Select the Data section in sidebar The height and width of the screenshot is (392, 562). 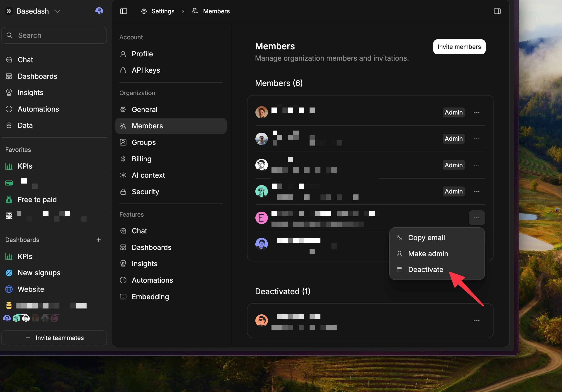(x=25, y=125)
